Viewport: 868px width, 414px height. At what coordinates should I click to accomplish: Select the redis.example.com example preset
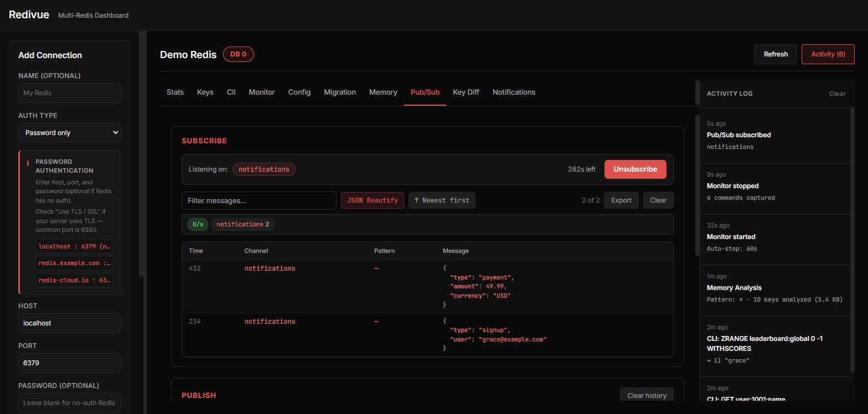point(74,263)
